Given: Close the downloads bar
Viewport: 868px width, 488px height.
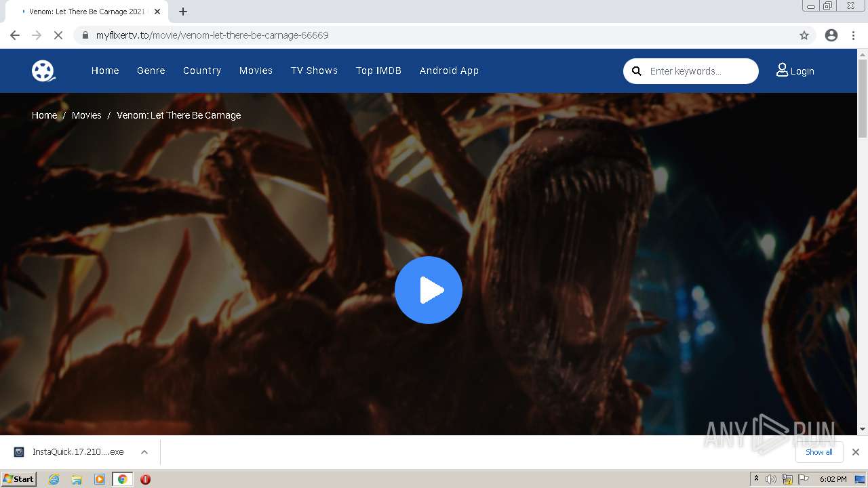Looking at the screenshot, I should [x=856, y=452].
